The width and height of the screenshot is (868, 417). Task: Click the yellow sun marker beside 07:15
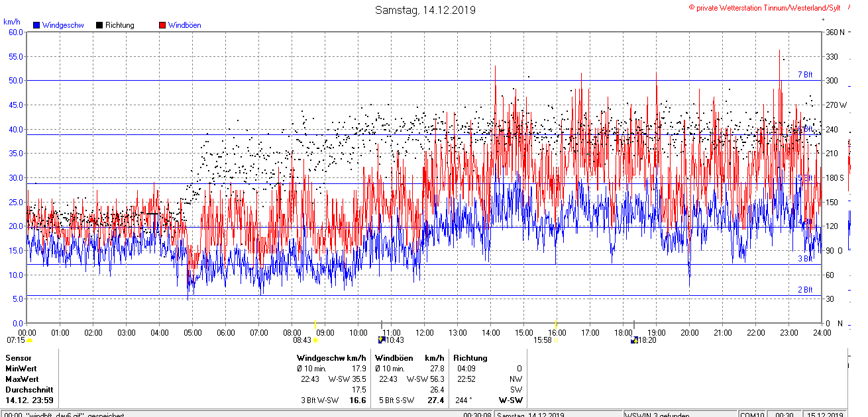coord(29,340)
